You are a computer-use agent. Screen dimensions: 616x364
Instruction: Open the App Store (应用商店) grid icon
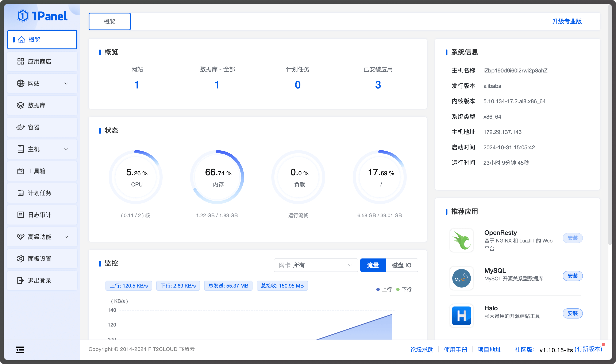tap(21, 61)
